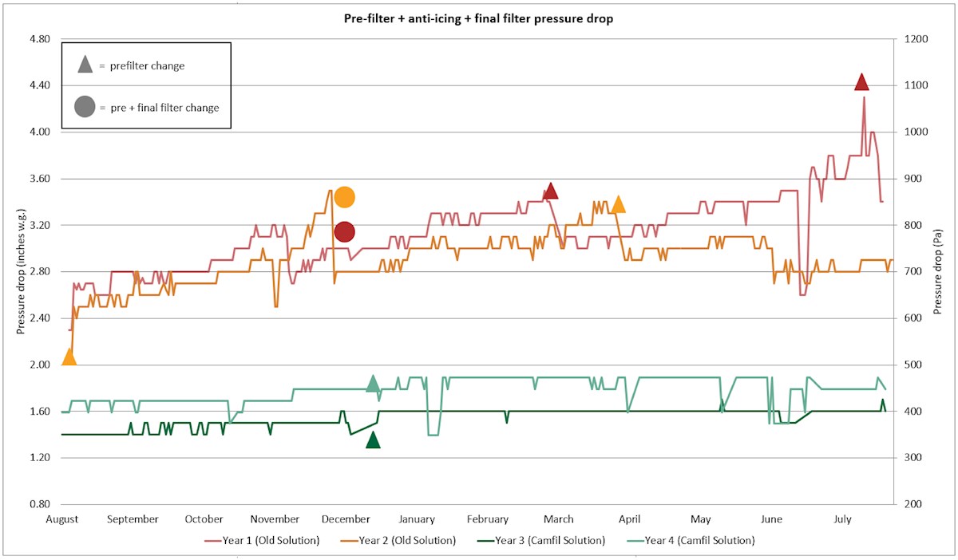Viewport: 958px width, 560px height.
Task: Click the "prefilter change" legend label
Action: tap(147, 65)
